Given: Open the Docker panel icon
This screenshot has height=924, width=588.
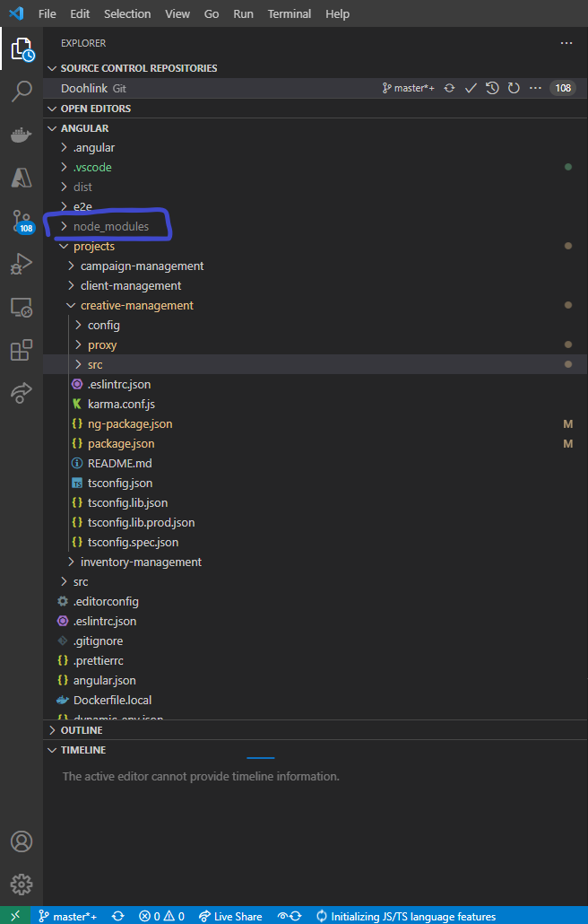Looking at the screenshot, I should (x=22, y=135).
